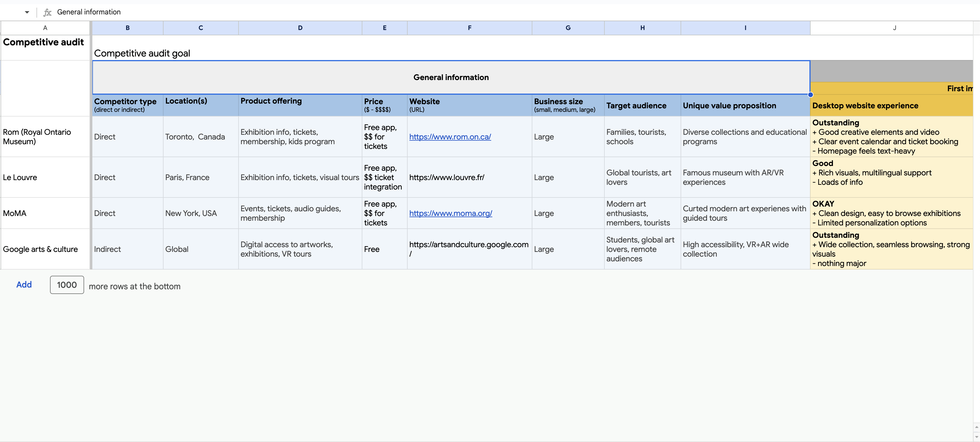Click the Add rows button
Image resolution: width=980 pixels, height=442 pixels.
coord(24,285)
